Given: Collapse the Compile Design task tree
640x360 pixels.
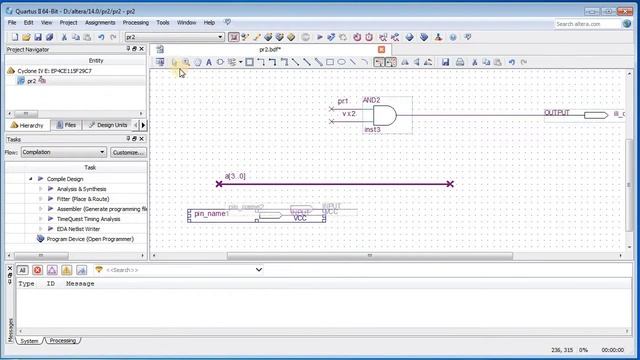Looking at the screenshot, I should [x=31, y=179].
